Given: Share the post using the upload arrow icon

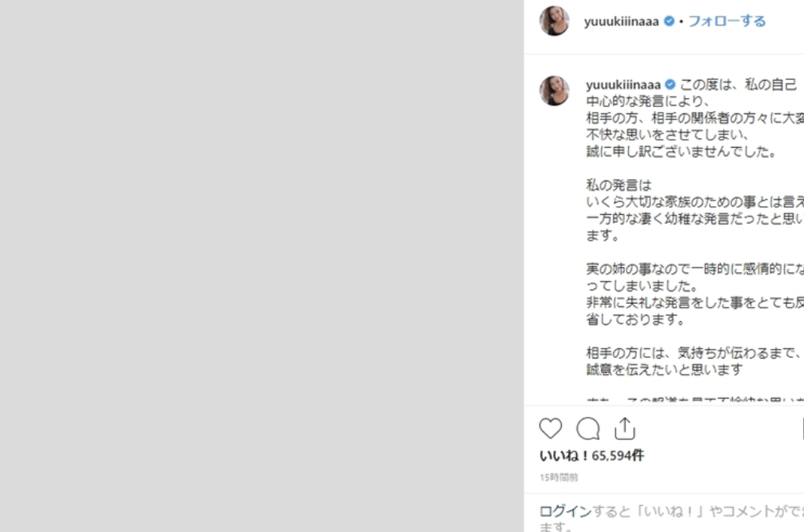Looking at the screenshot, I should coord(624,428).
